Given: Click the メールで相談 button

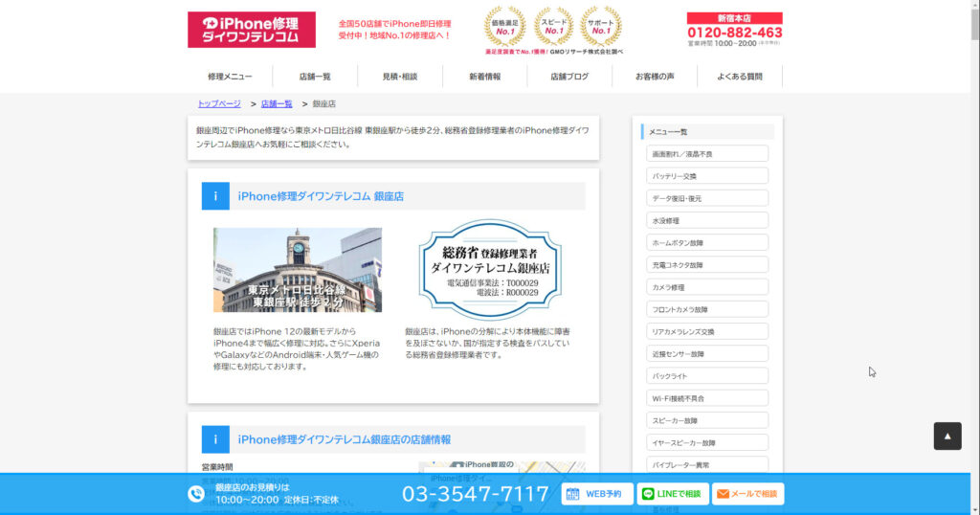Looking at the screenshot, I should tap(748, 494).
